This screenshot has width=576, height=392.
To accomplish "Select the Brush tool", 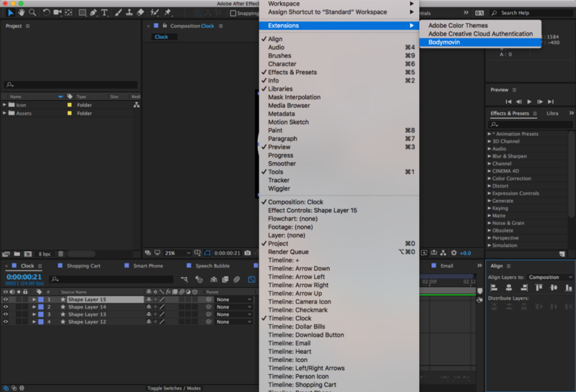I will click(118, 13).
